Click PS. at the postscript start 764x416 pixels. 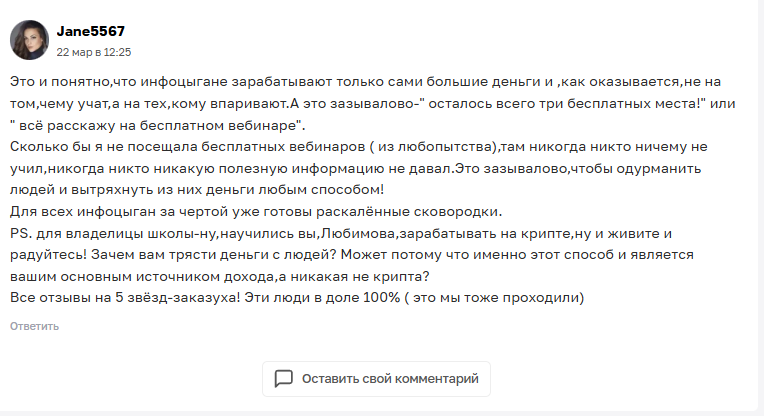click(20, 233)
